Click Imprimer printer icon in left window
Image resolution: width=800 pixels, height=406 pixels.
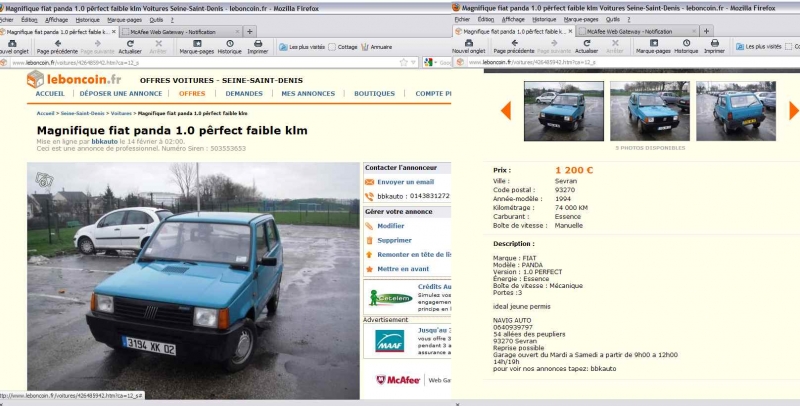pos(258,44)
